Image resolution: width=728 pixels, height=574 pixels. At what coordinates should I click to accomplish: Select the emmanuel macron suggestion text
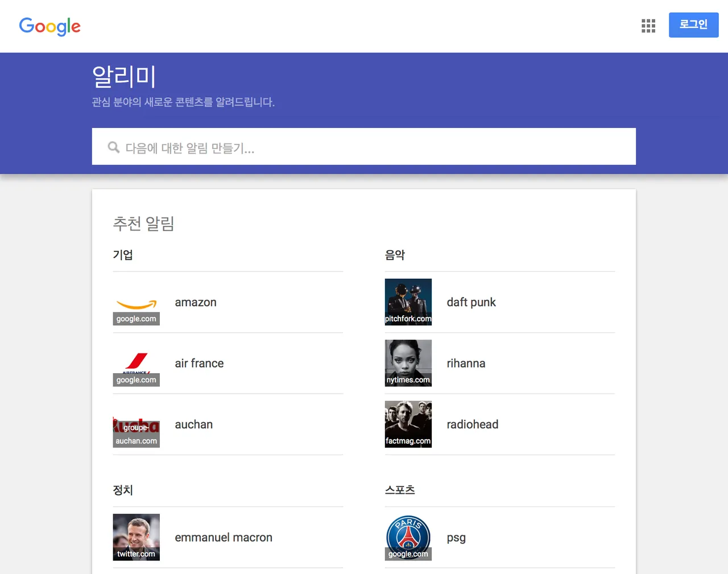(224, 537)
